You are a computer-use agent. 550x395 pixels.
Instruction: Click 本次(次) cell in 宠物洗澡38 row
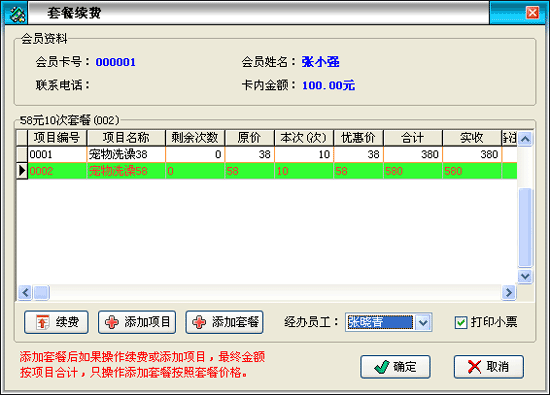tap(304, 154)
